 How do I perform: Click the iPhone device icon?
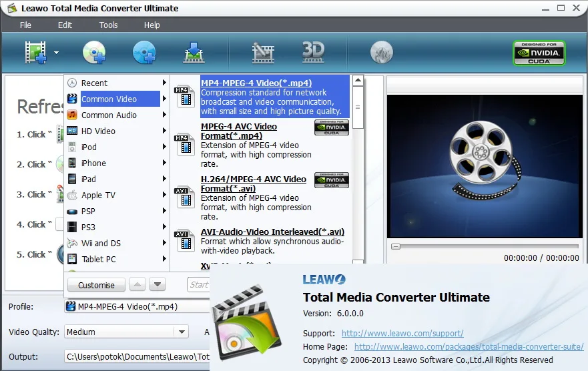click(x=72, y=163)
